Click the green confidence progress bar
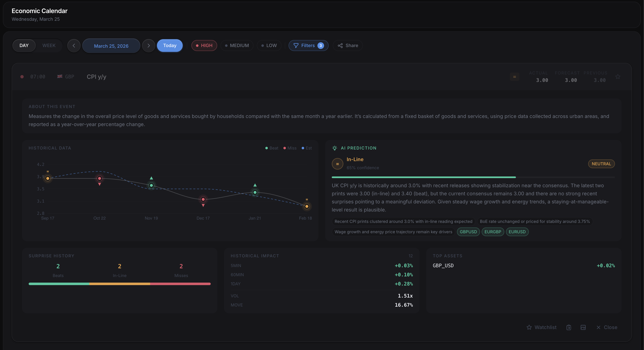This screenshot has width=644, height=350. (424, 177)
